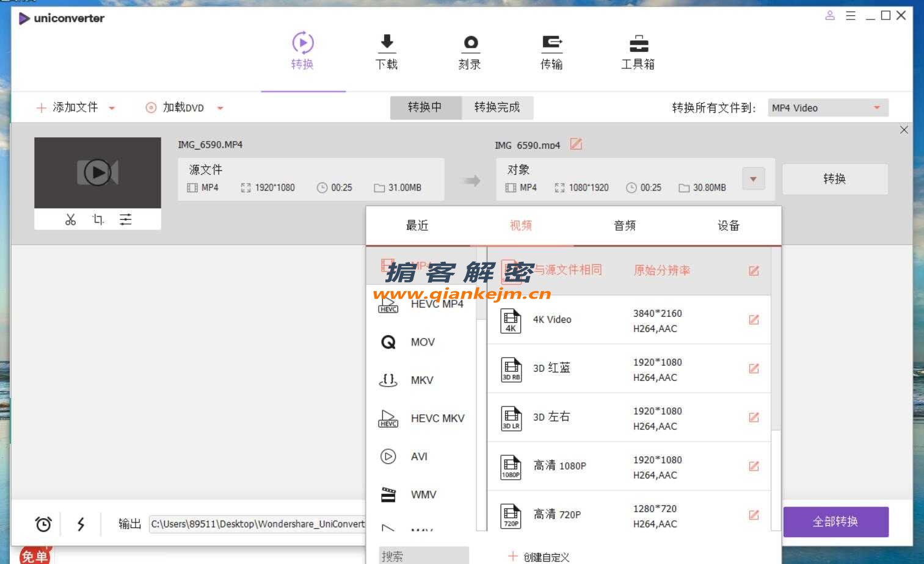Viewport: 924px width, 564px height.
Task: Edit the 高清 720P preset
Action: click(754, 515)
